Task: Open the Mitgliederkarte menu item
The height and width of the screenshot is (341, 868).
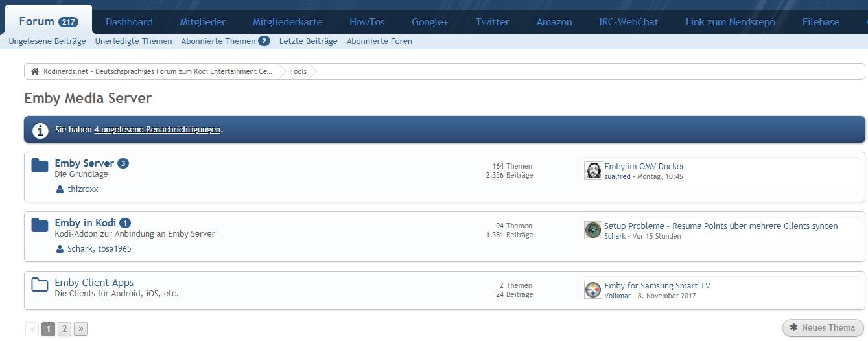Action: [287, 22]
